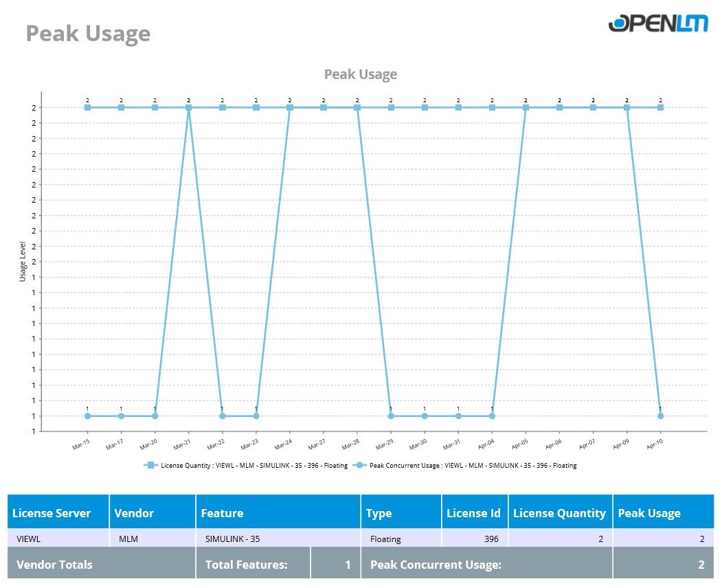Click the Peak Concurrent Usage legend circle marker
The height and width of the screenshot is (588, 722).
point(359,465)
